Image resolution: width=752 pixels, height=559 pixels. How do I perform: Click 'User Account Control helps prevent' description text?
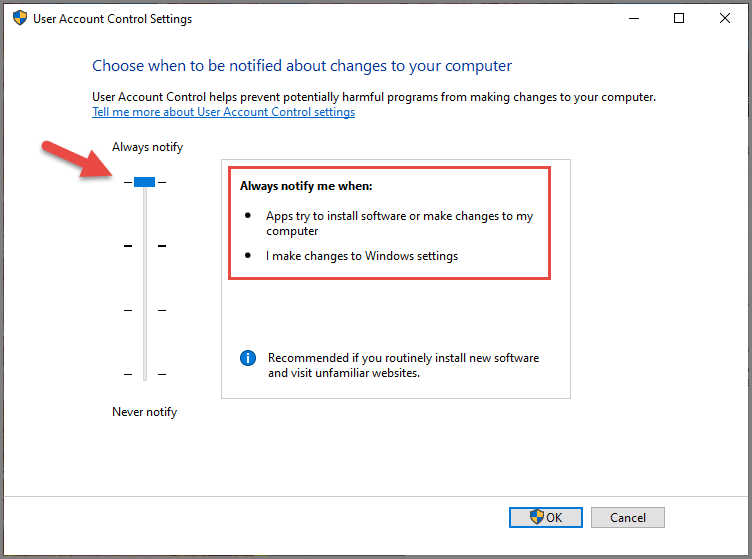[x=374, y=97]
